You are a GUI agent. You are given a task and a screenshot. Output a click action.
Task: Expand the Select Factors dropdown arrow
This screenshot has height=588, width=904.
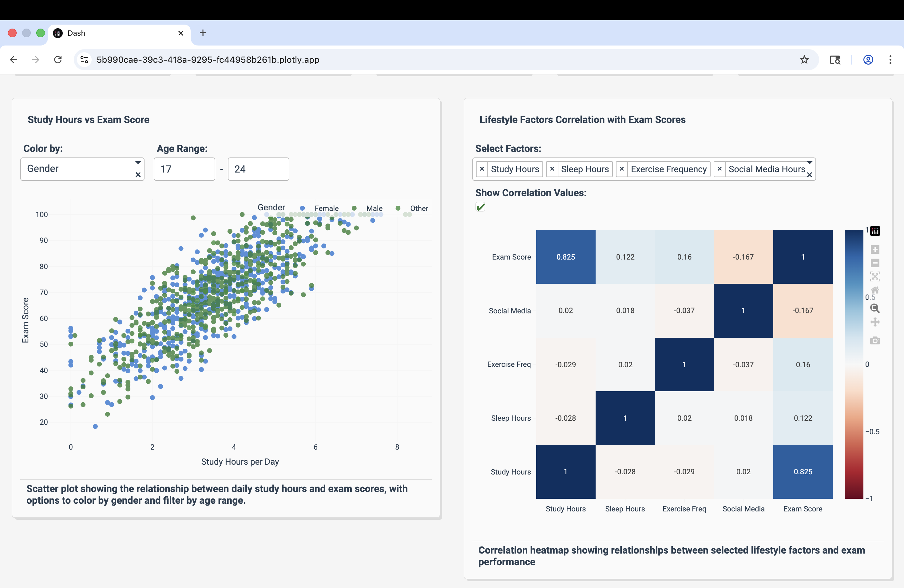(809, 163)
